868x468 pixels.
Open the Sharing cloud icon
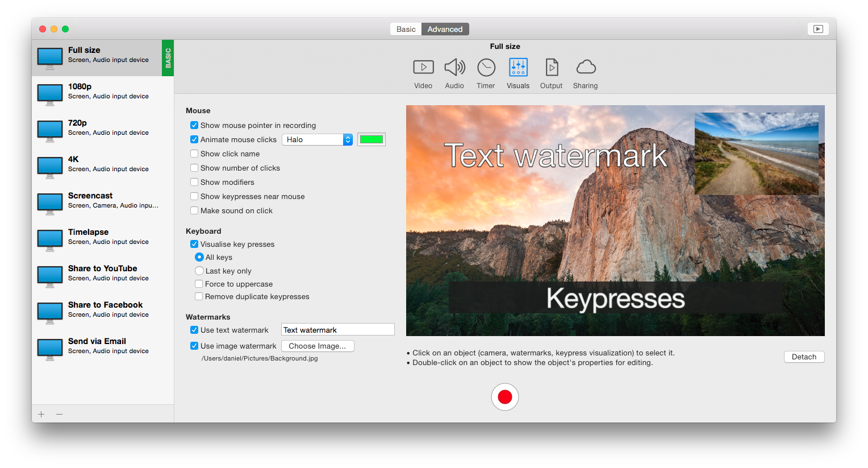(x=585, y=68)
